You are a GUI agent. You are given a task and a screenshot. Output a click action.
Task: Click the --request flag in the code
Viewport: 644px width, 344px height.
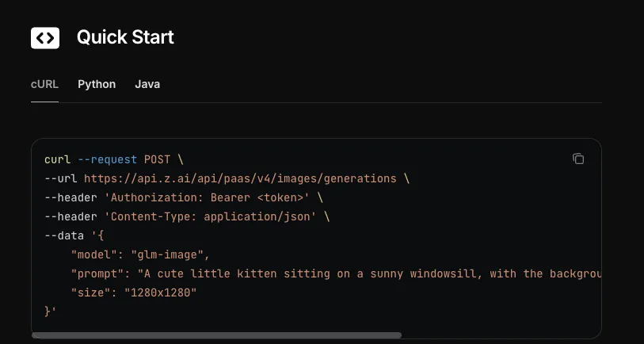pos(107,159)
